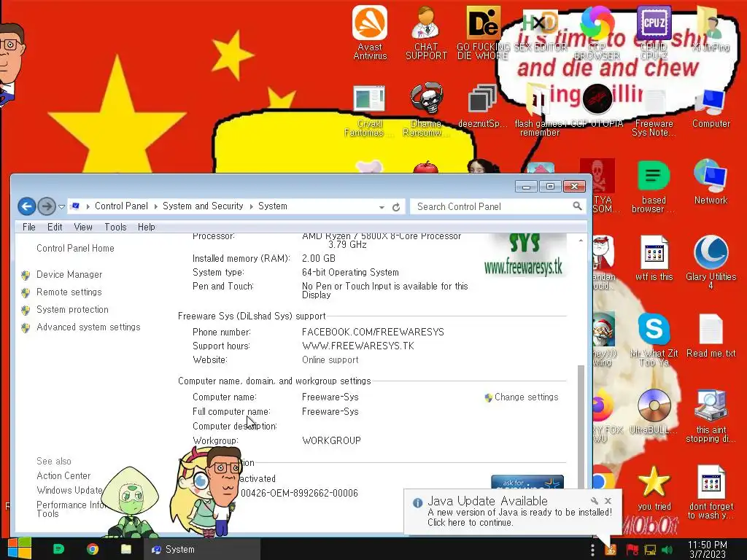Open the 'Read me.txt' file

[711, 335]
